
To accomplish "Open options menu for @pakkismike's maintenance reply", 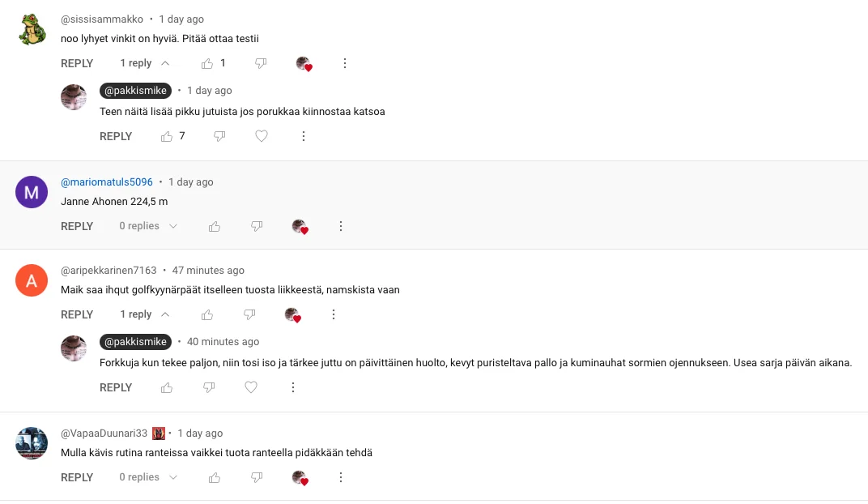I will 292,387.
